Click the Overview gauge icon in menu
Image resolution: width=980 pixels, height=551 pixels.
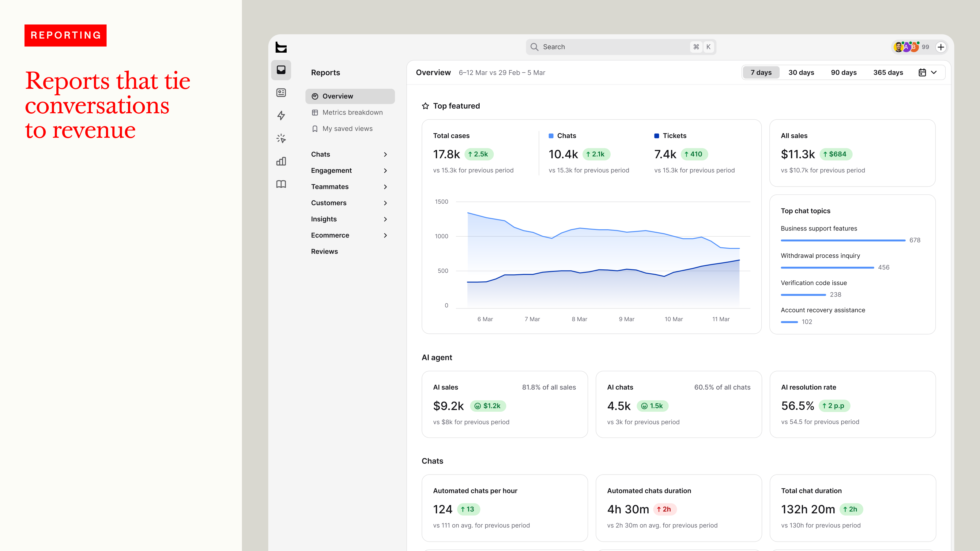(315, 97)
